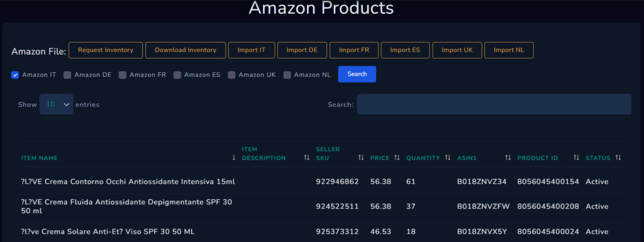Click ASIN B018ZNVZ34
Image resolution: width=644 pixels, height=242 pixels.
[x=481, y=181]
